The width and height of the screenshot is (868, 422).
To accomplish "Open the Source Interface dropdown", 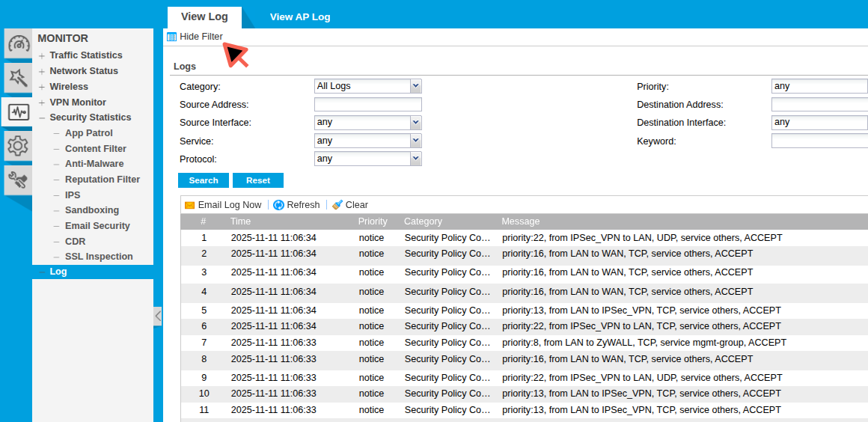I will point(416,123).
